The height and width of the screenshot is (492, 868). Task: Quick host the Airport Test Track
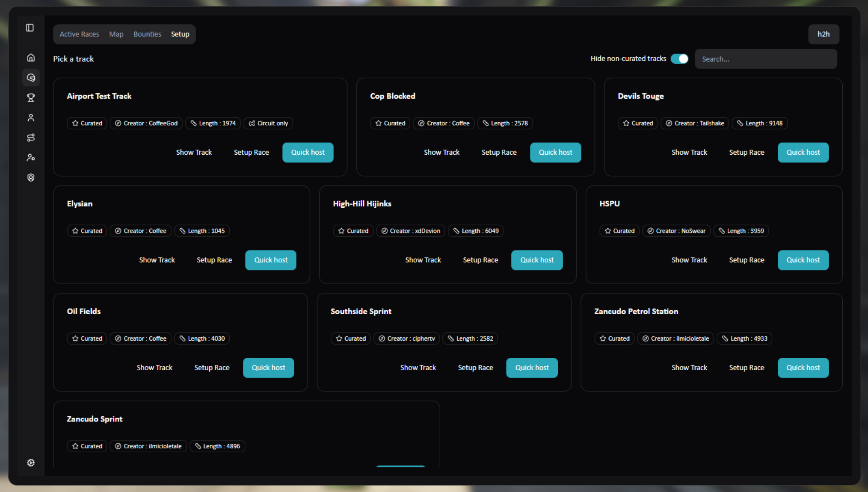308,152
